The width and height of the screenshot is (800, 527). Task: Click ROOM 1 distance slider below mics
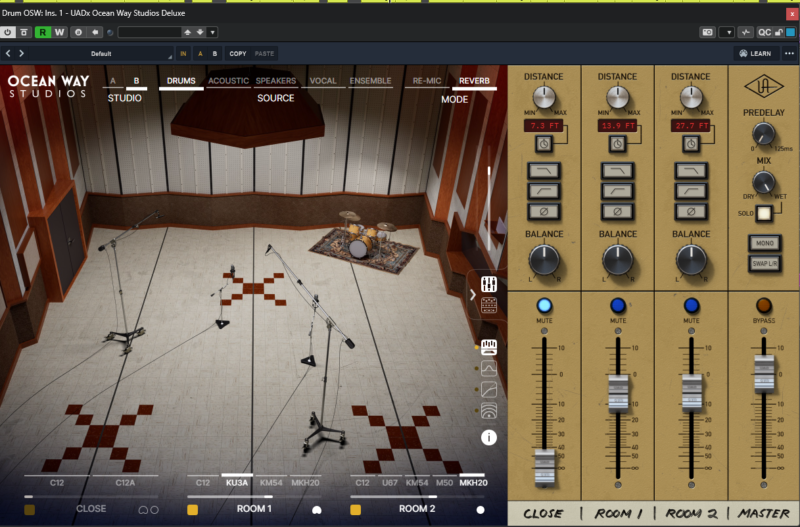pos(254,496)
